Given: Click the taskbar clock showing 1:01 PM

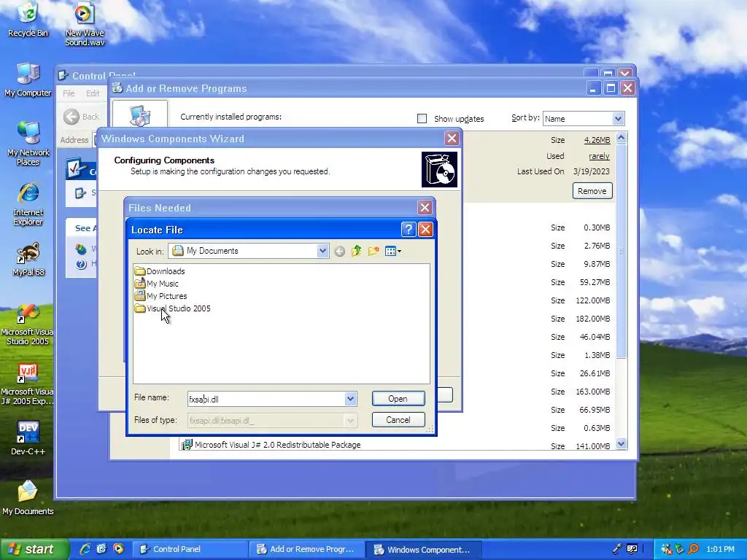Looking at the screenshot, I should [720, 549].
